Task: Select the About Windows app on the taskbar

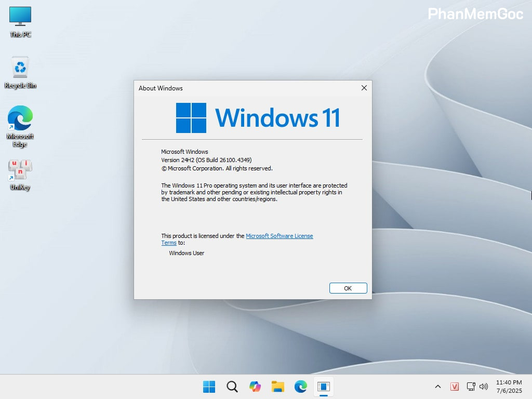Action: point(324,387)
